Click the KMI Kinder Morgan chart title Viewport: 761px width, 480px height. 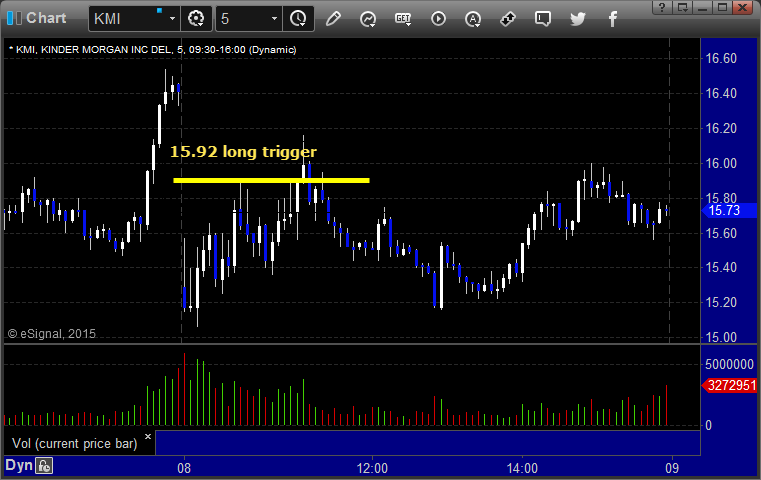(153, 50)
